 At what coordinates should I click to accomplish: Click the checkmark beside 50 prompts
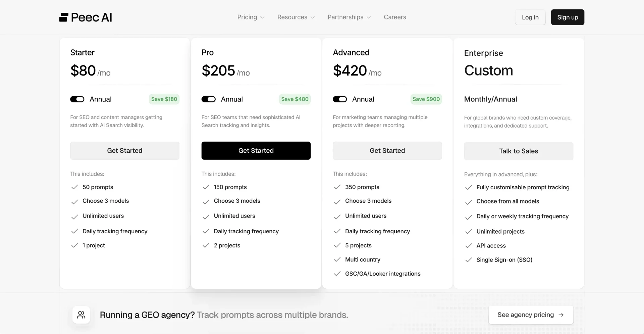tap(74, 187)
